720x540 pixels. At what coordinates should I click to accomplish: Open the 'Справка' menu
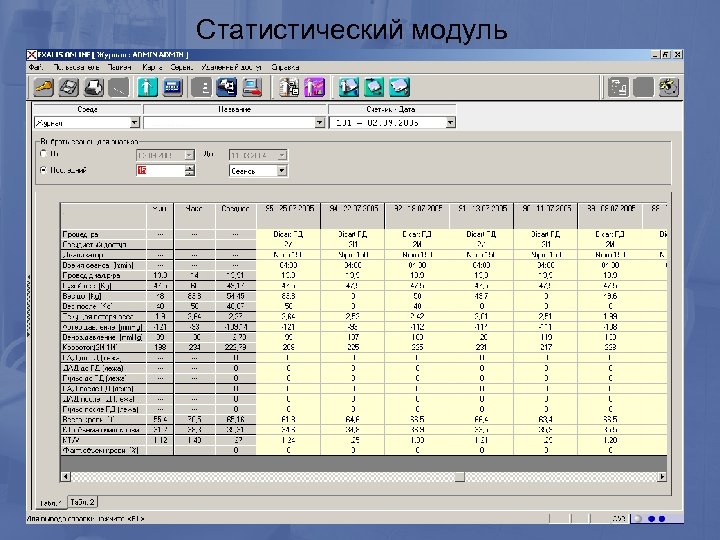click(x=285, y=67)
